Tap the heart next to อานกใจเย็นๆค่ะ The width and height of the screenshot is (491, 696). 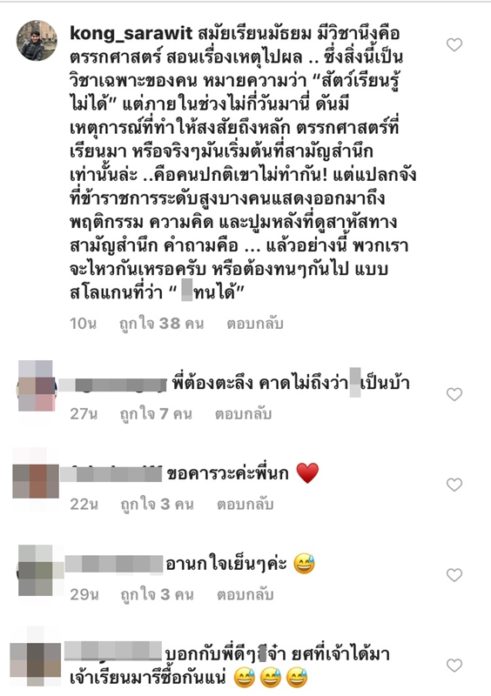[x=454, y=575]
